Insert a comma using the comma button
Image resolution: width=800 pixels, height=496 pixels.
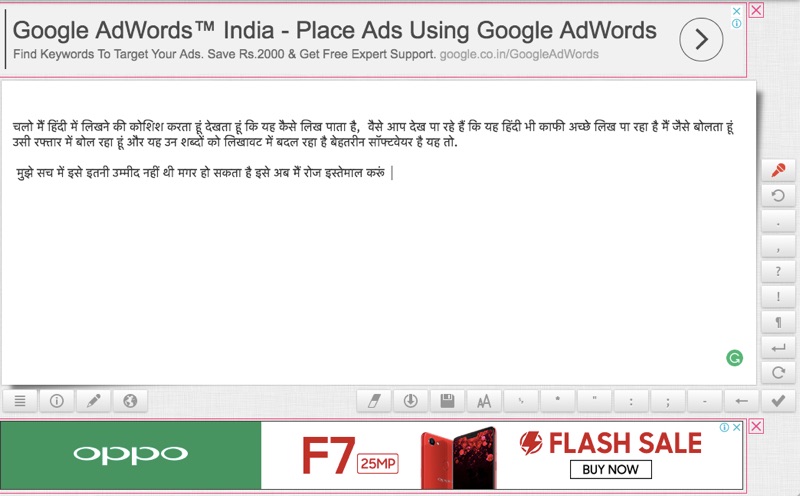(778, 246)
